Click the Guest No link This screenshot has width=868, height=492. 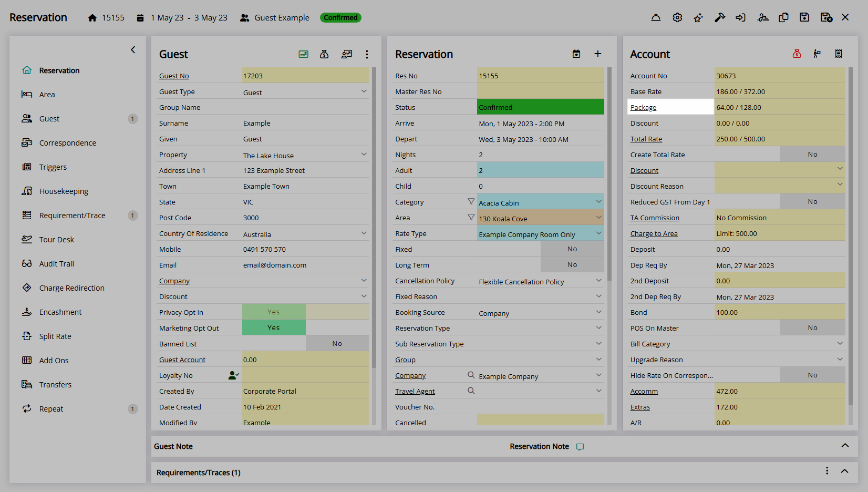tap(174, 76)
